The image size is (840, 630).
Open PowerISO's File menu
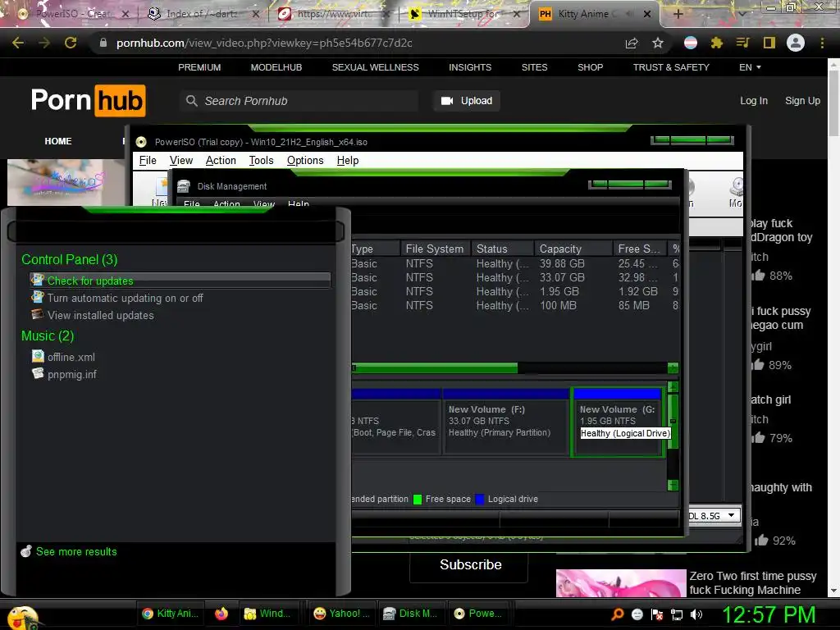pyautogui.click(x=148, y=161)
